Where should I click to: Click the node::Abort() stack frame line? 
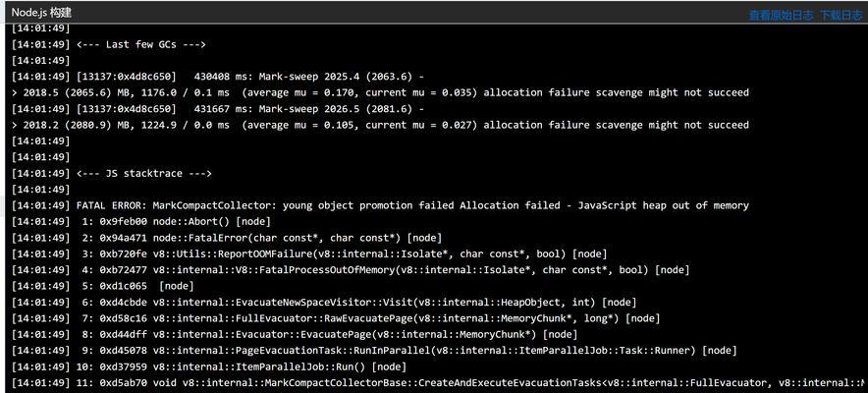tap(141, 221)
